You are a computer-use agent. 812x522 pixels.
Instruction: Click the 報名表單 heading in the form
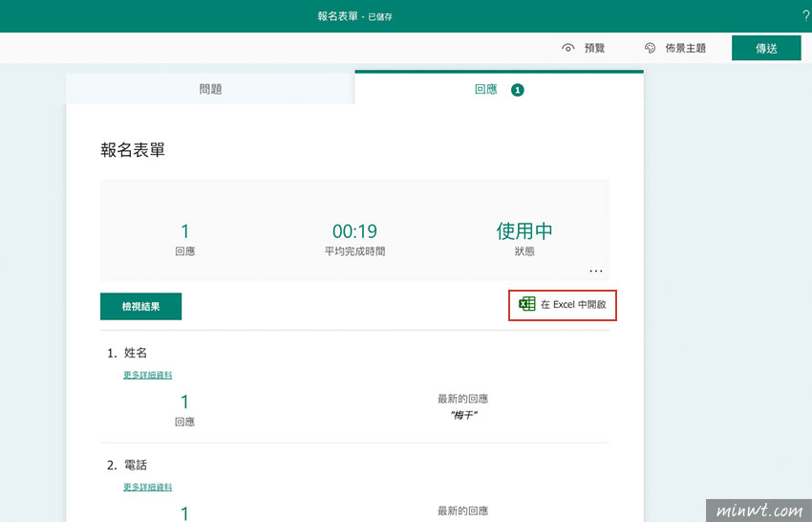(x=133, y=150)
